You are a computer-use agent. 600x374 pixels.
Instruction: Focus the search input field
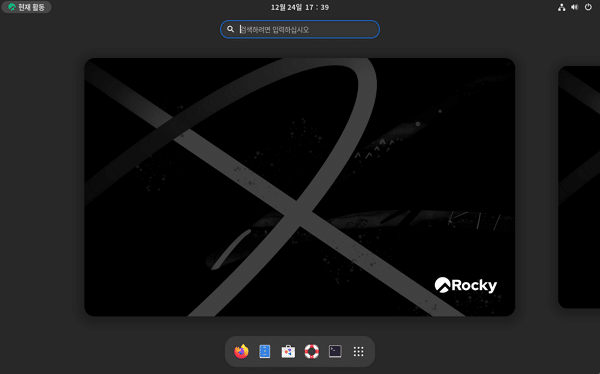[300, 29]
